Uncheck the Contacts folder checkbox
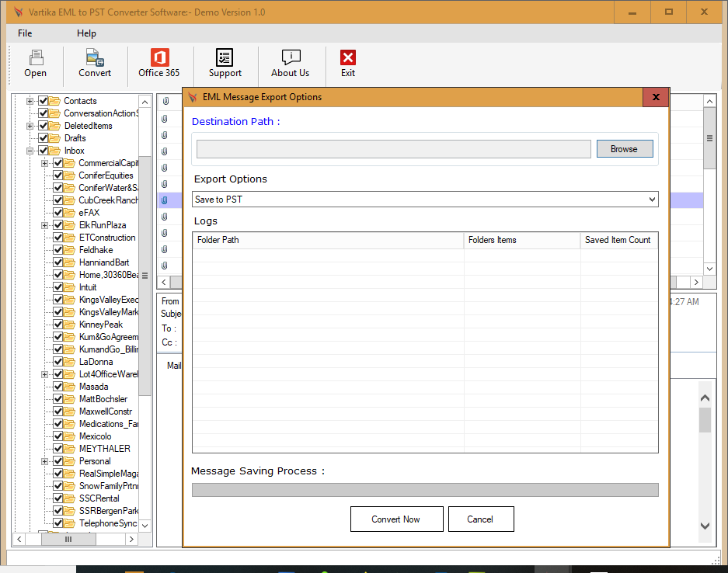The width and height of the screenshot is (728, 573). [44, 101]
